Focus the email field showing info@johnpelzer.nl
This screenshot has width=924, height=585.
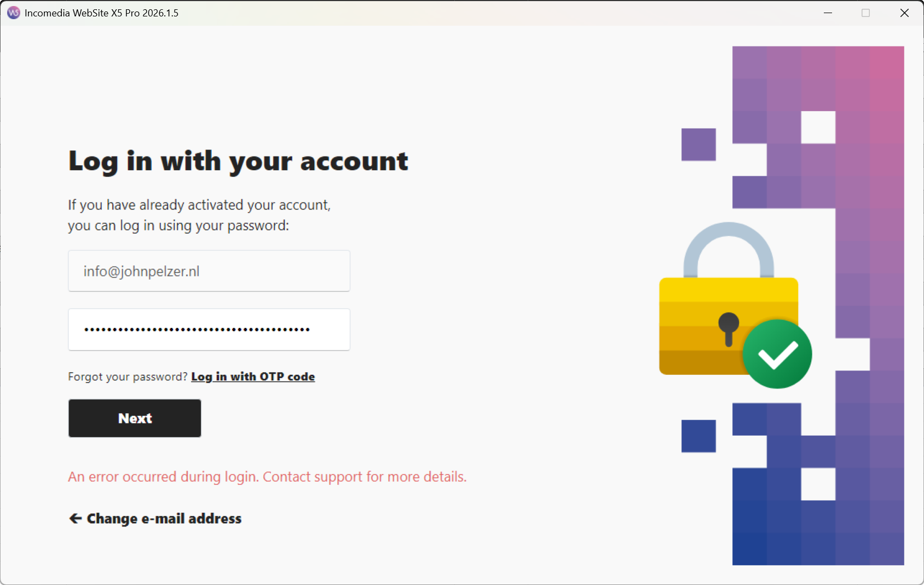209,271
